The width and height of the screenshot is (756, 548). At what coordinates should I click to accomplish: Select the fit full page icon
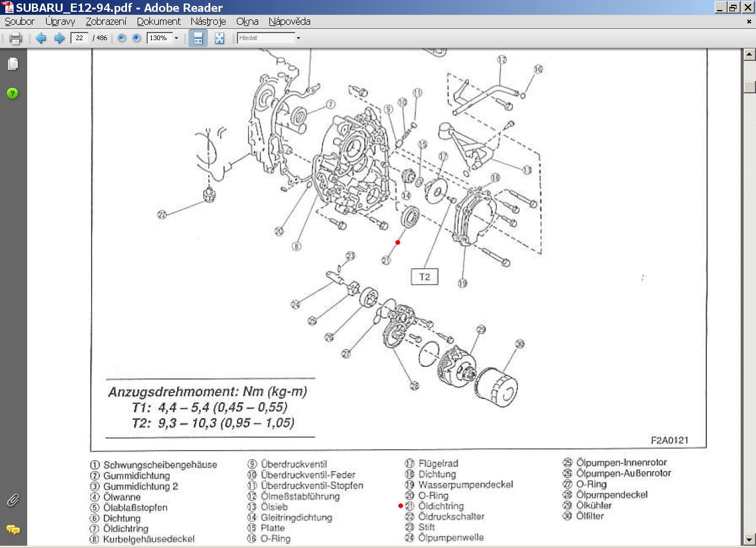point(219,38)
